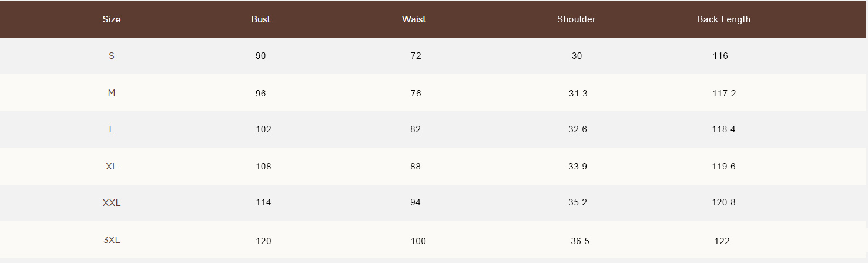Click the bust value 90
Screen dimensions: 868x263
pyautogui.click(x=261, y=56)
